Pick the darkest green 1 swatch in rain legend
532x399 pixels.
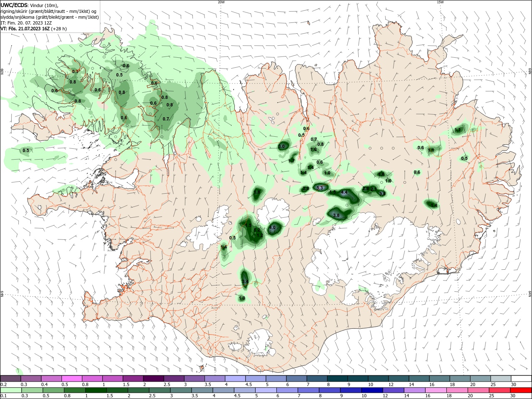96,390
